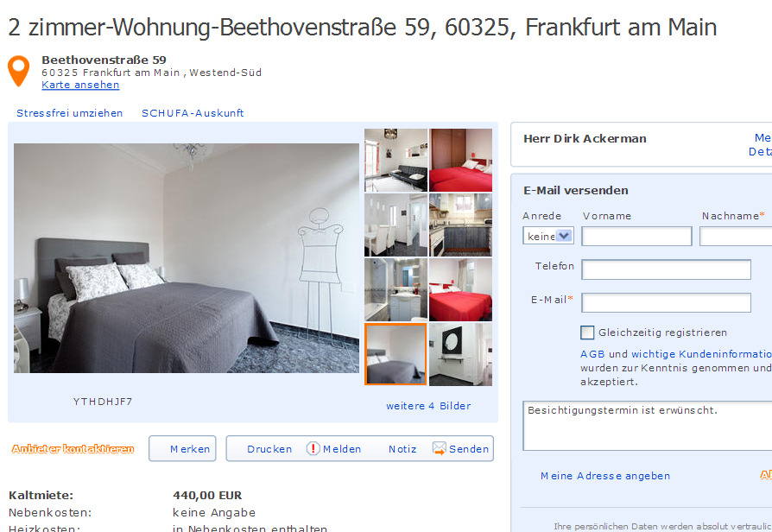Click the red exclamation Melden icon
The height and width of the screenshot is (532, 772).
[x=313, y=448]
